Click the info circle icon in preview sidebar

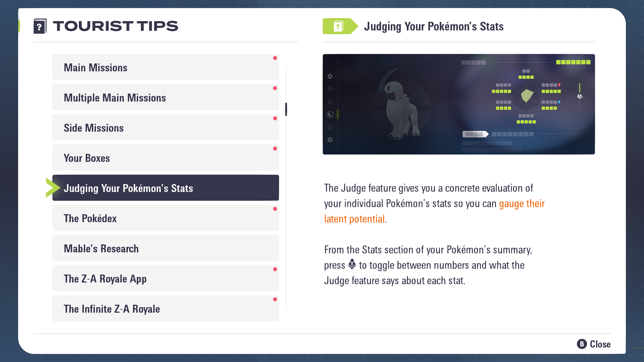[330, 89]
